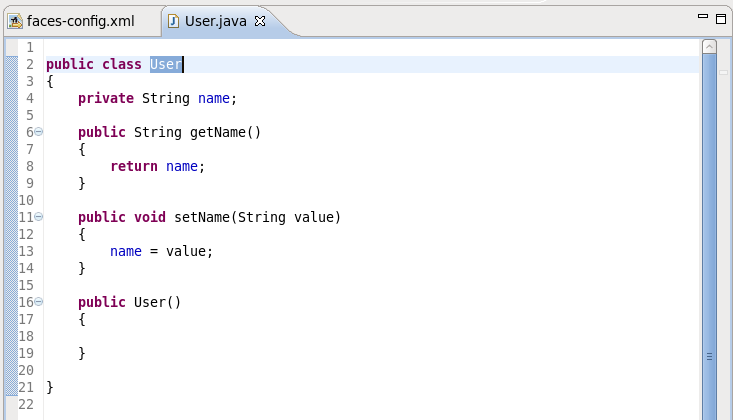Maximize the editor area
The image size is (733, 420).
click(720, 19)
